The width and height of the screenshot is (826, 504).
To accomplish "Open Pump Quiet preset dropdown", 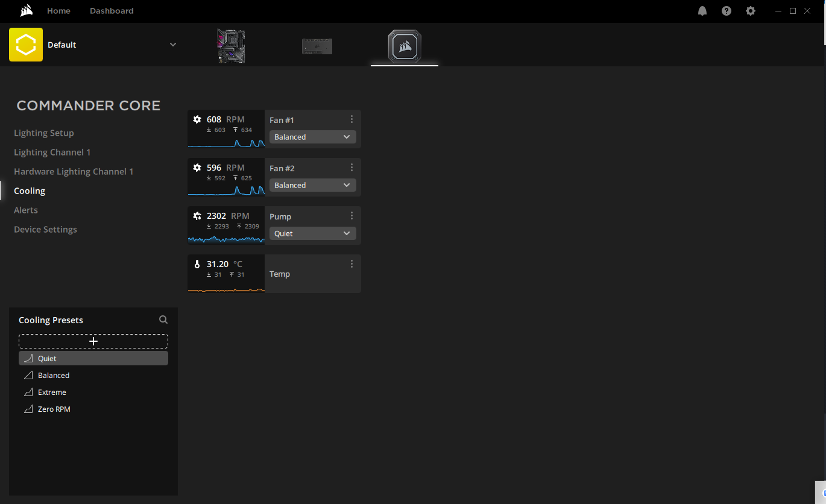I will (313, 233).
